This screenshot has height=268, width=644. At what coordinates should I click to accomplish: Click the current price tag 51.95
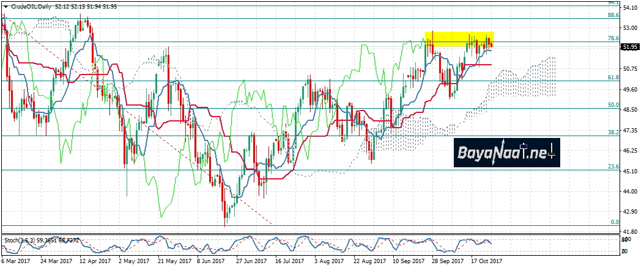630,47
